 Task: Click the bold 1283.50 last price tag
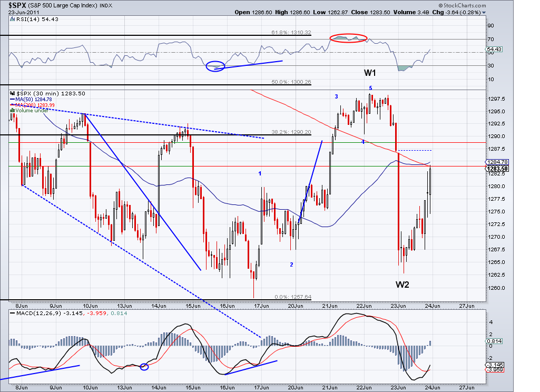497,169
